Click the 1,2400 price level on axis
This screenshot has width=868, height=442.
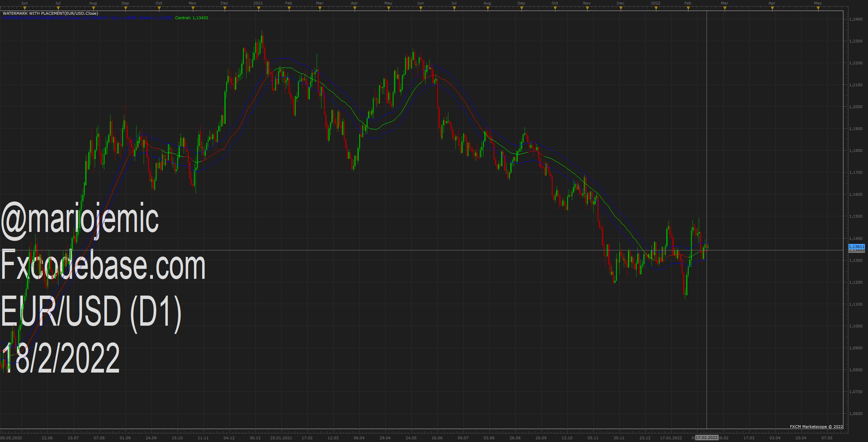[x=856, y=19]
